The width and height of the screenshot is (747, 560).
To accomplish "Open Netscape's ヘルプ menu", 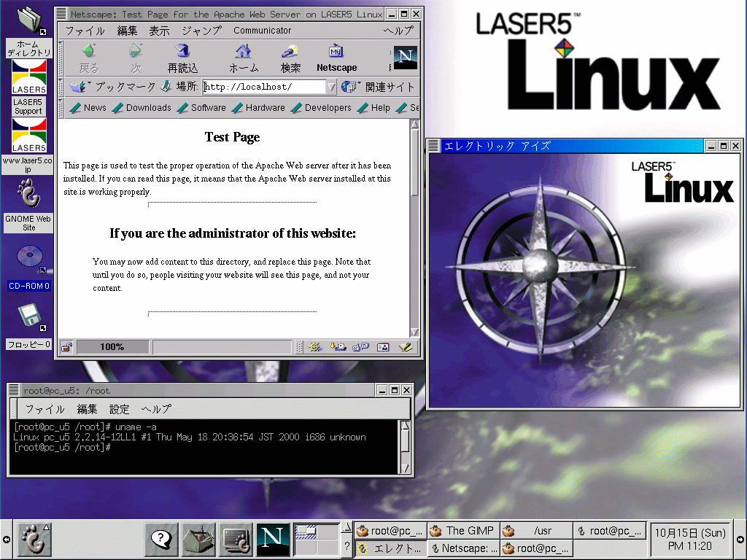I will pyautogui.click(x=398, y=31).
